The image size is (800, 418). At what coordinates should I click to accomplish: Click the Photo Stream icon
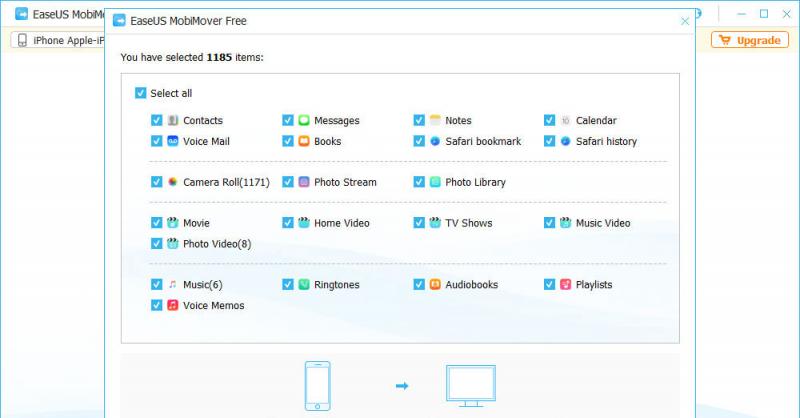click(304, 182)
